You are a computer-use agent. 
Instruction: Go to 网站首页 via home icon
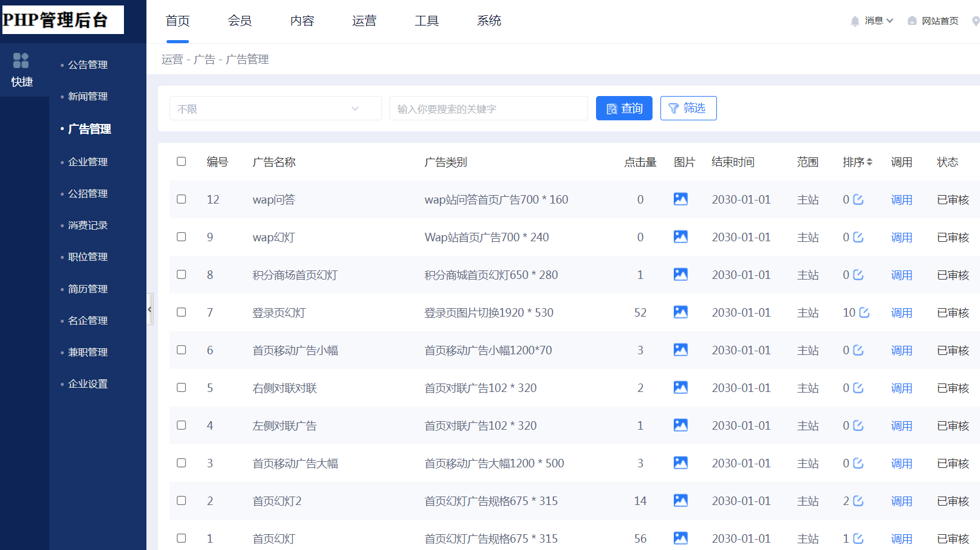[912, 21]
